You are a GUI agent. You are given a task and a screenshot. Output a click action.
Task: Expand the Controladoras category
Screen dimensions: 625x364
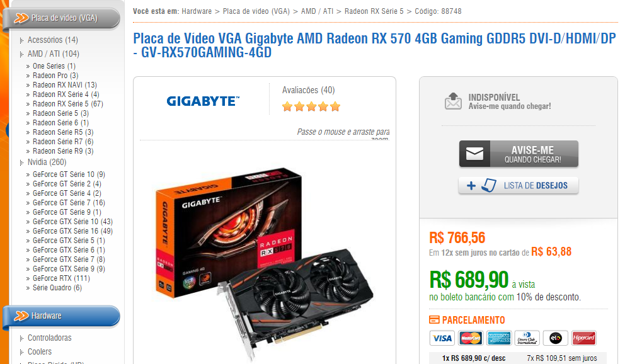pos(21,338)
